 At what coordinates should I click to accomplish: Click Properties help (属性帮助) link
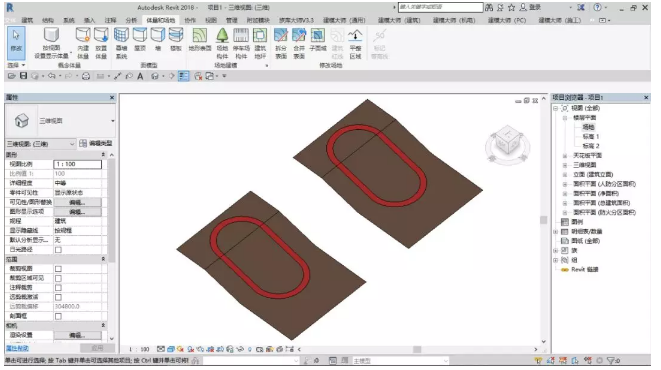point(17,349)
